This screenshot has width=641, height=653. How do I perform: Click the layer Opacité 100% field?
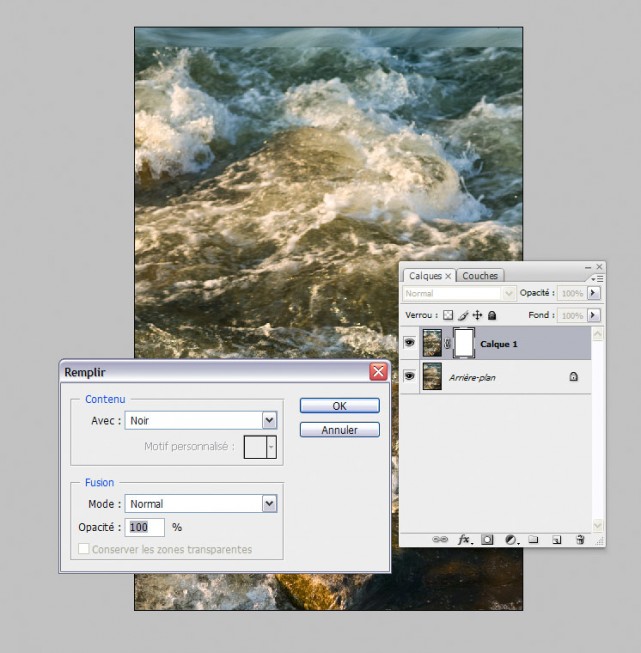[x=572, y=293]
